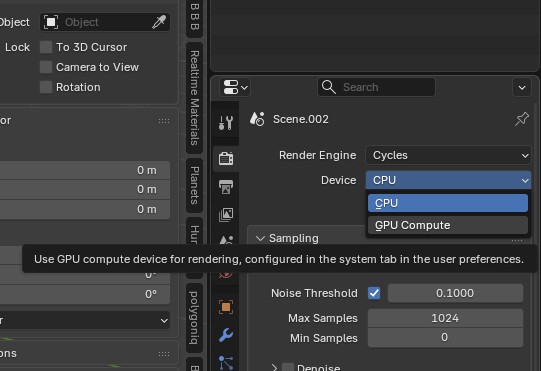Disable the Noise Threshold checkbox
The image size is (541, 371).
(374, 293)
